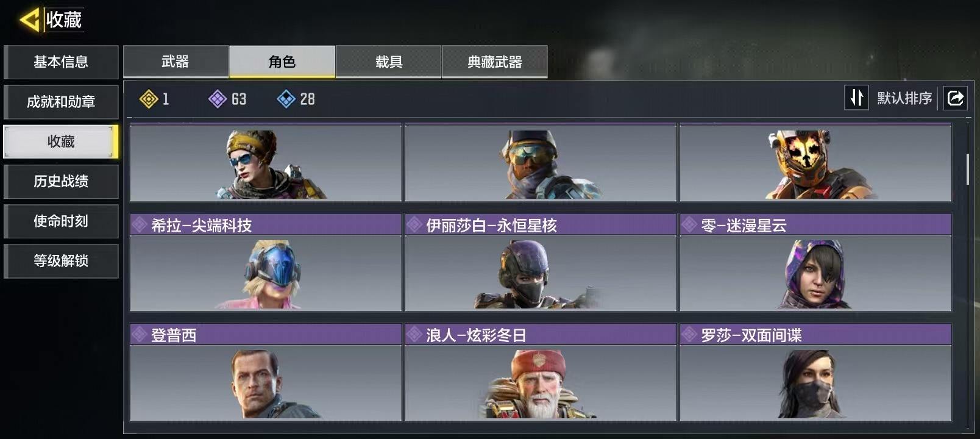Filter by gold legendary rarity icon

(x=149, y=99)
